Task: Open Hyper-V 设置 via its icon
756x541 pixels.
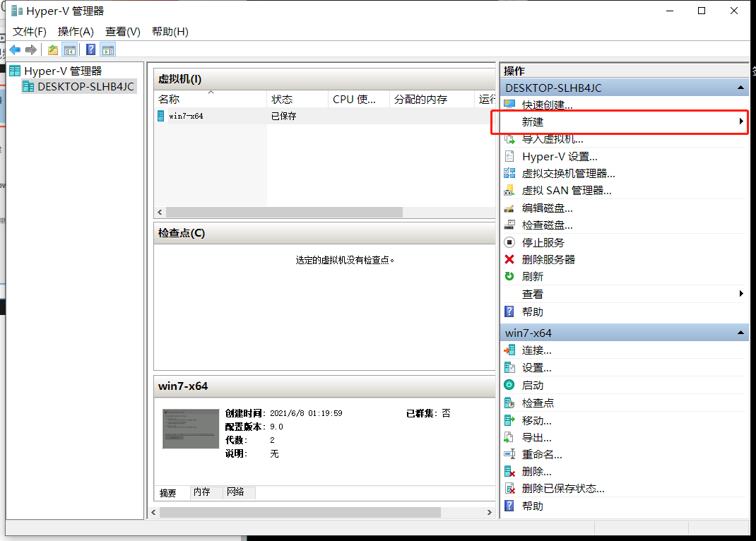Action: pos(509,157)
